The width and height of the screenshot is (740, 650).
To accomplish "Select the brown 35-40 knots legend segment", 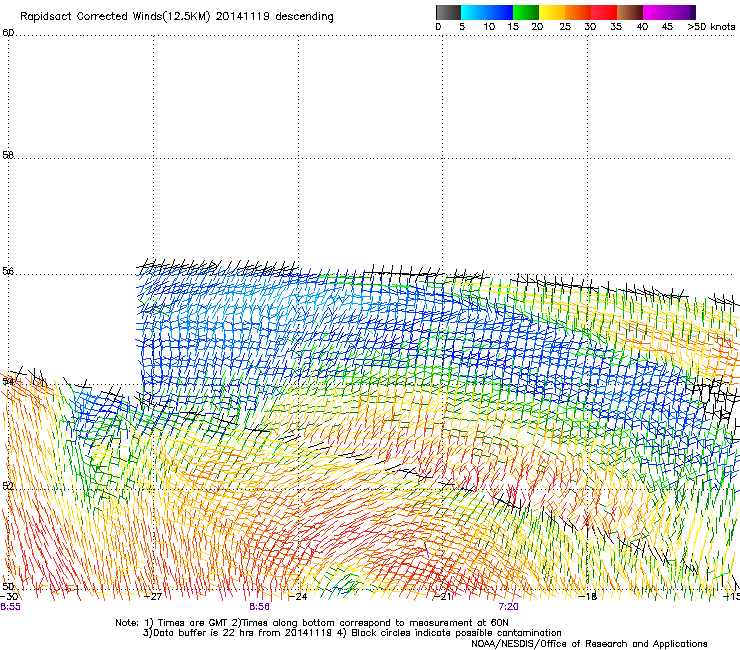I will click(630, 12).
